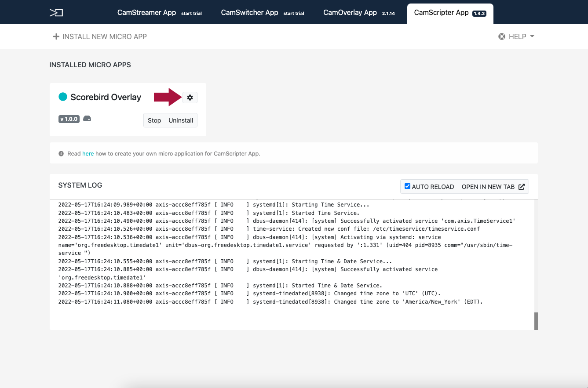Click the v 1.0.0 version badge
The height and width of the screenshot is (388, 588).
tap(69, 119)
